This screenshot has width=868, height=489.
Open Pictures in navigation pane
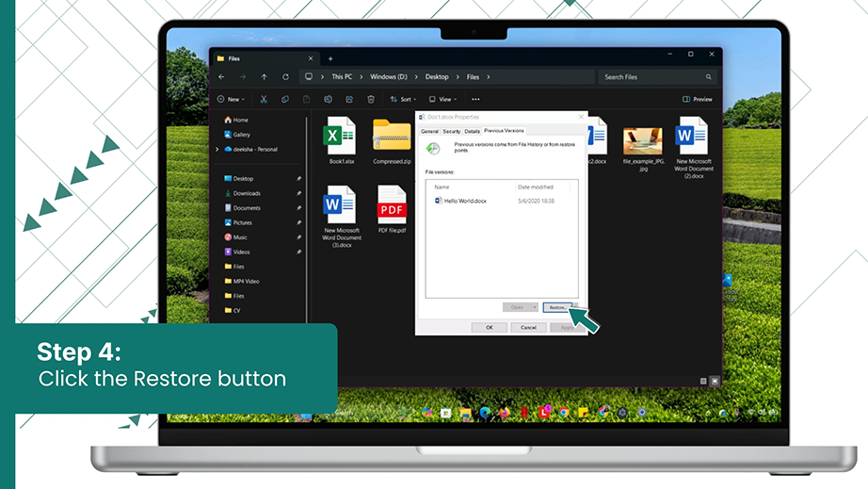238,222
